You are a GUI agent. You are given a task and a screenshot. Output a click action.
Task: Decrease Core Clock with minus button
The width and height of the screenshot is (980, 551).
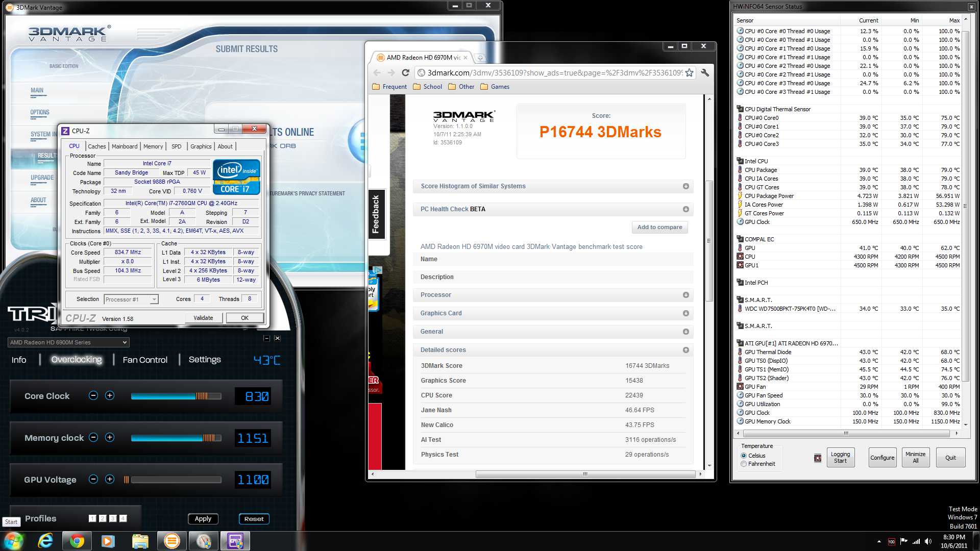pyautogui.click(x=93, y=395)
